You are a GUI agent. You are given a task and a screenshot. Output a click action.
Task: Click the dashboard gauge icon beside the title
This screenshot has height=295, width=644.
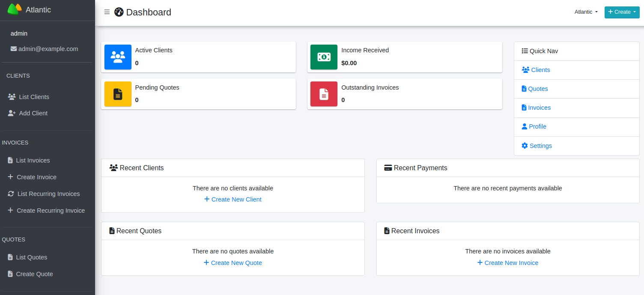click(x=119, y=12)
